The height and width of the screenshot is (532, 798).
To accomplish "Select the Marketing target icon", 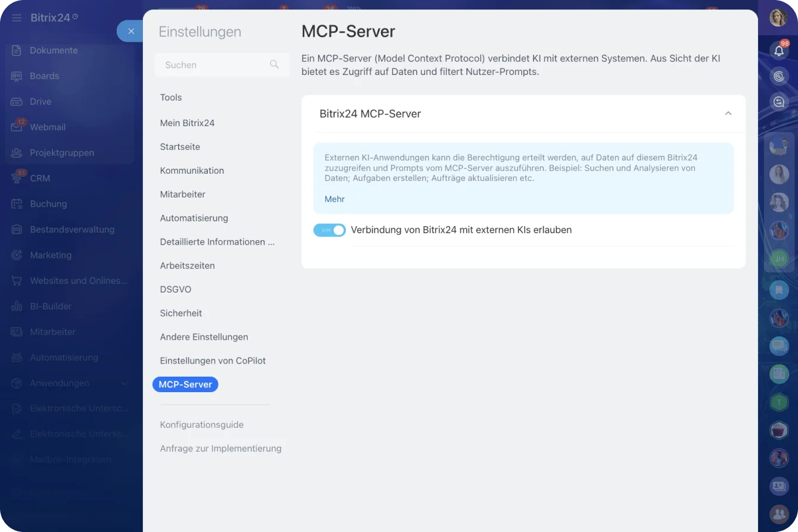I will 17,255.
